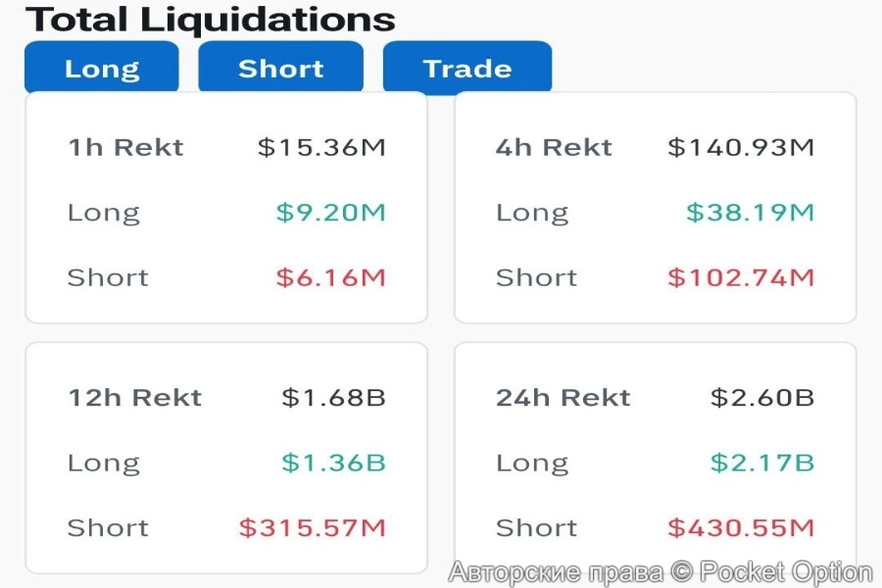The height and width of the screenshot is (588, 882).
Task: Click the 1h Long value $9.20M
Action: tap(330, 213)
